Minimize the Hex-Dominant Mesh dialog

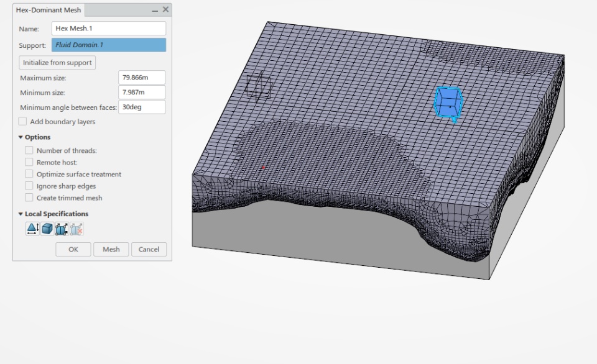[155, 11]
